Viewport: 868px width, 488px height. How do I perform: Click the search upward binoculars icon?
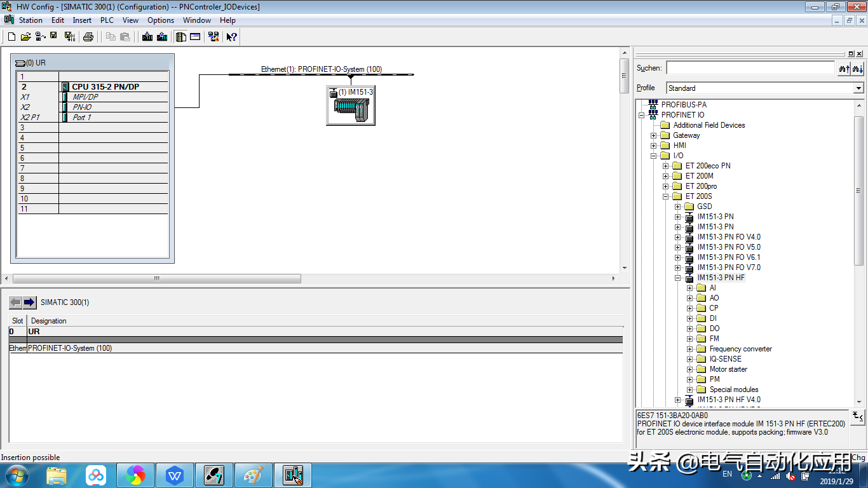click(844, 68)
